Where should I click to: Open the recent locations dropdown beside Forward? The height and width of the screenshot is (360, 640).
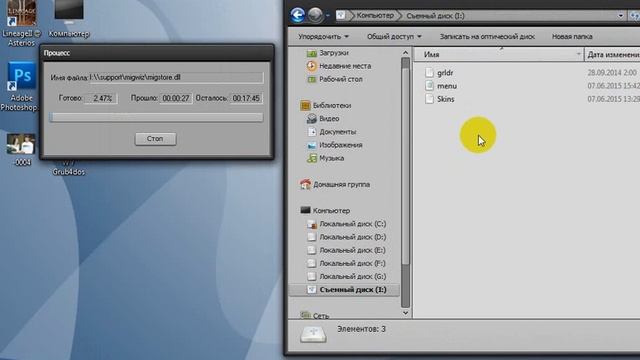point(327,16)
